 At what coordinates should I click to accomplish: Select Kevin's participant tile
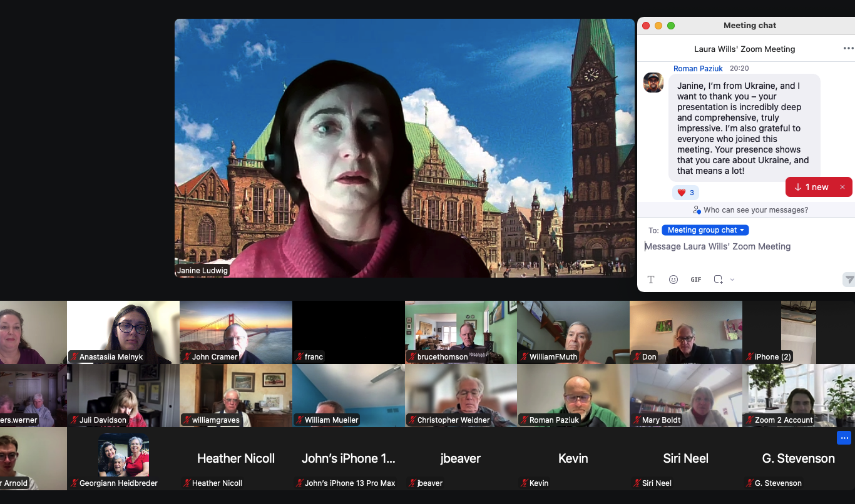(573, 458)
